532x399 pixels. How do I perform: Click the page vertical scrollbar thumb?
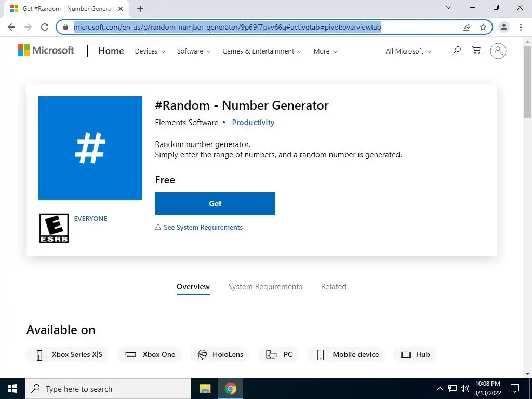pos(528,82)
